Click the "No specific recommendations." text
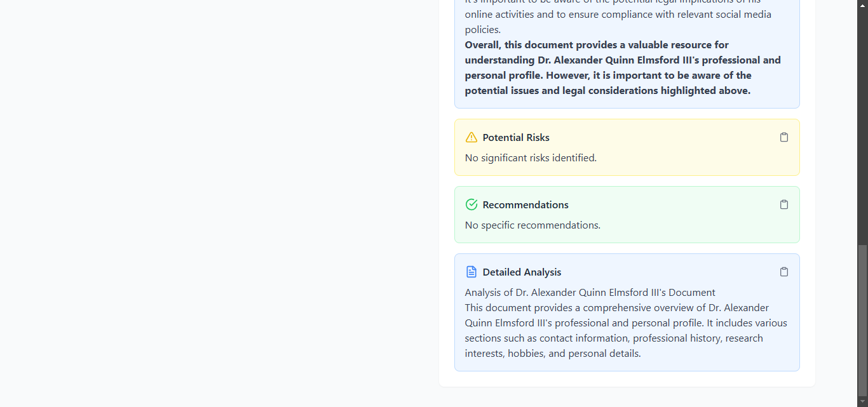This screenshot has height=407, width=868. pyautogui.click(x=532, y=225)
